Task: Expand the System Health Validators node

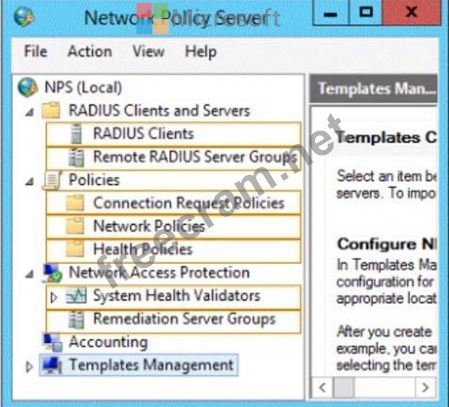Action: [x=54, y=297]
